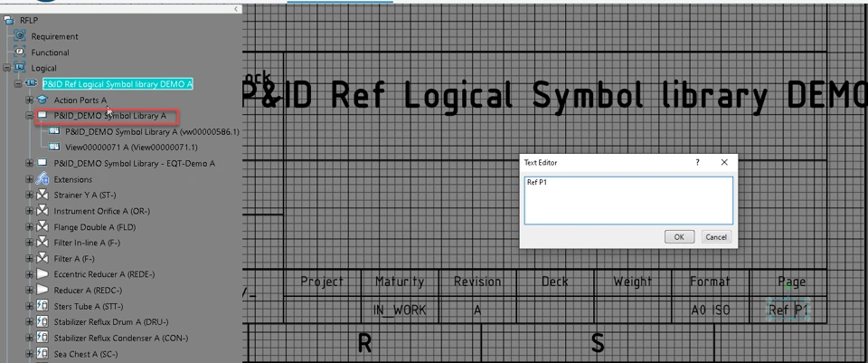868x363 pixels.
Task: Click the Reducer A (REDC-) icon
Action: 42,290
